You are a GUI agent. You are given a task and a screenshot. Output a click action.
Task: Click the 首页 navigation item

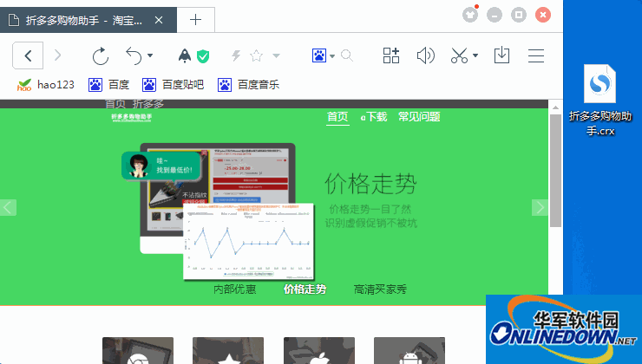337,117
